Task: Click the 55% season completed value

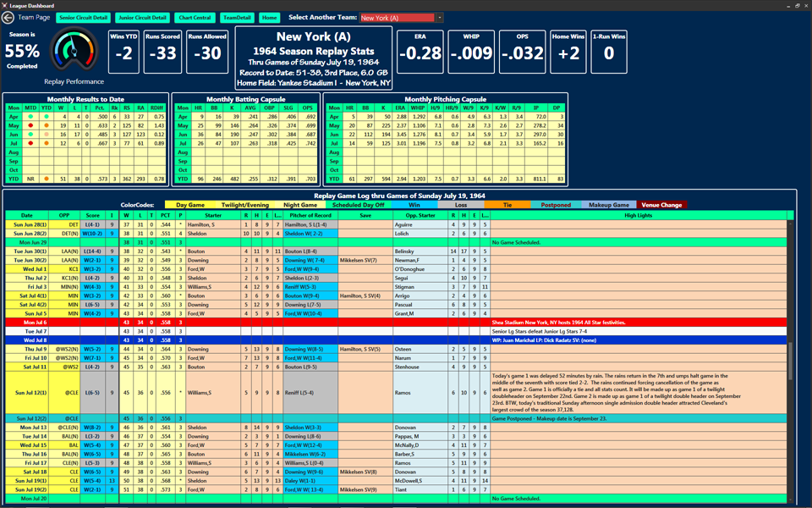Action: point(22,51)
